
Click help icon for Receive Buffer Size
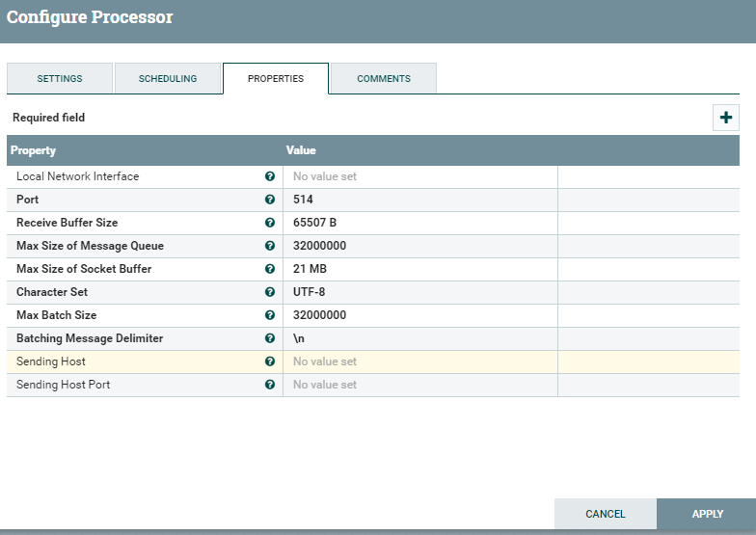click(270, 223)
